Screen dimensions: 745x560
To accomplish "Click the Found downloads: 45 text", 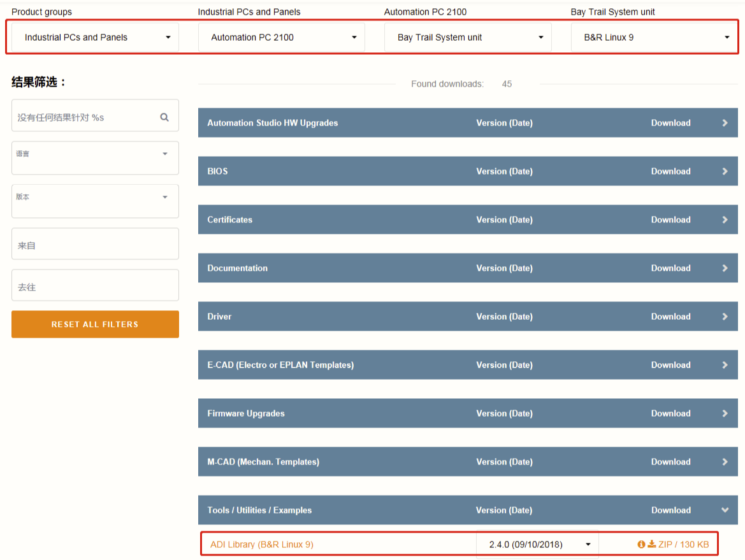I will pos(461,83).
